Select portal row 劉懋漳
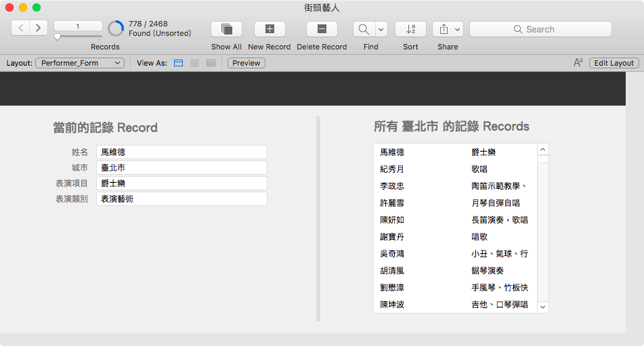Screen dimensions: 644x346 pyautogui.click(x=456, y=288)
